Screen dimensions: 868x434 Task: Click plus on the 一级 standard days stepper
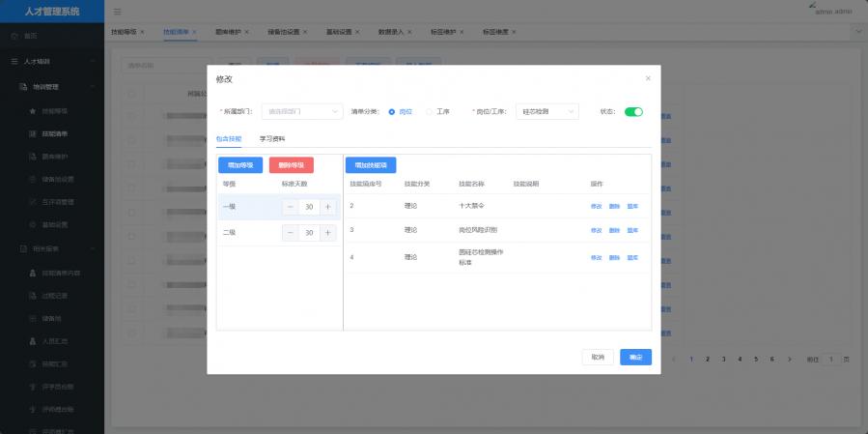coord(327,207)
